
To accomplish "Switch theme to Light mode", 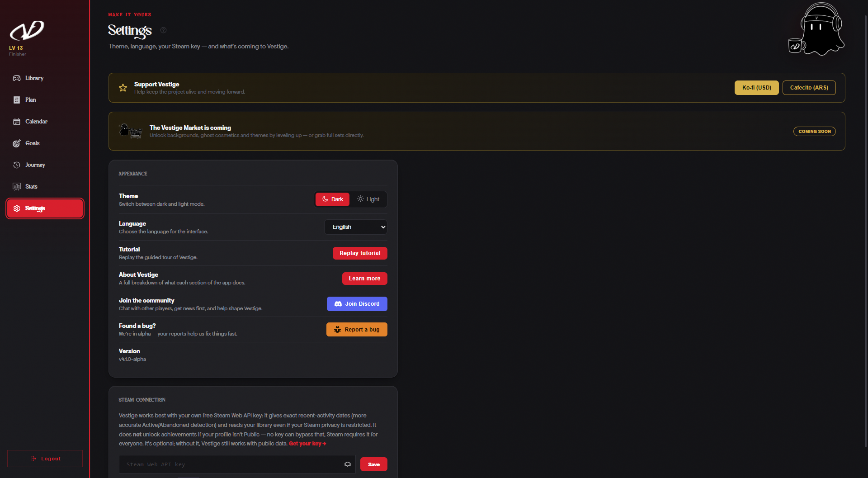I will tap(368, 199).
